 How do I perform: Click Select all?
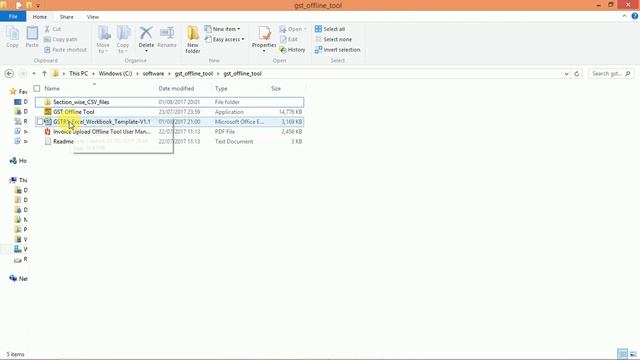pyautogui.click(x=330, y=29)
